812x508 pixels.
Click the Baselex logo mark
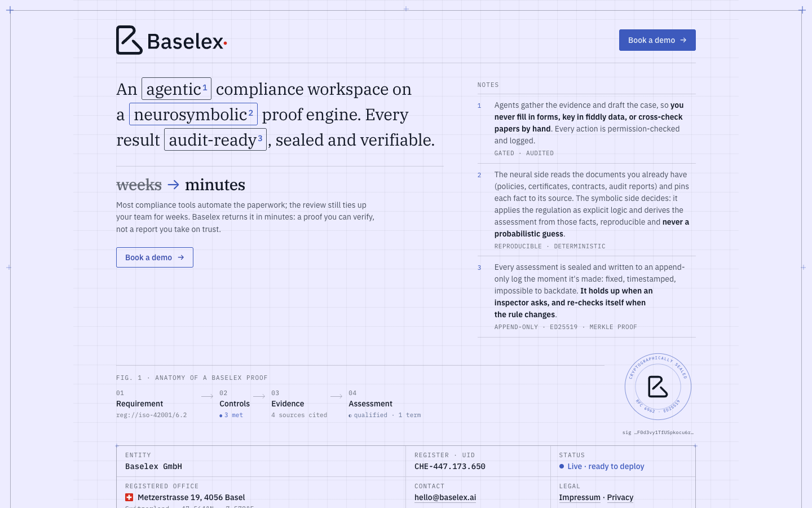click(129, 40)
